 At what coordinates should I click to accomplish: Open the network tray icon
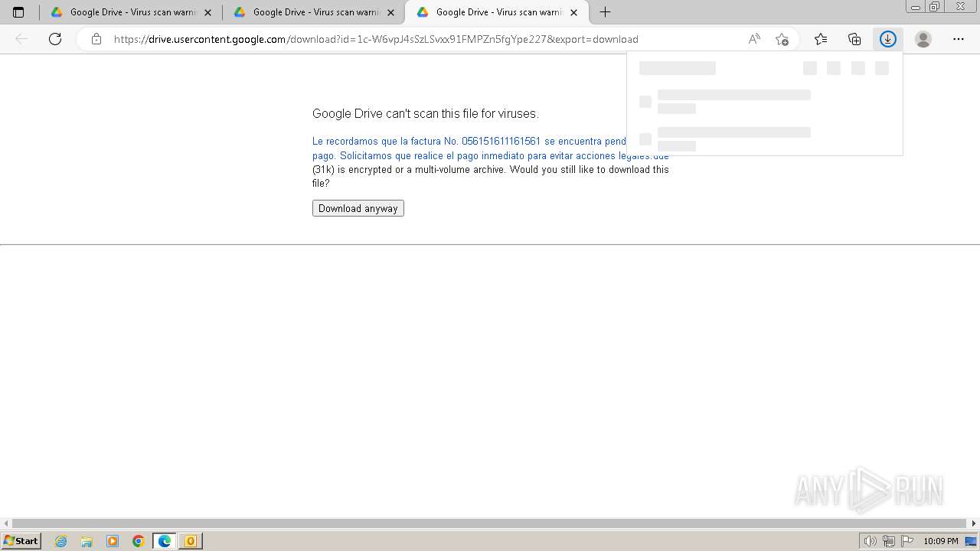tap(889, 541)
